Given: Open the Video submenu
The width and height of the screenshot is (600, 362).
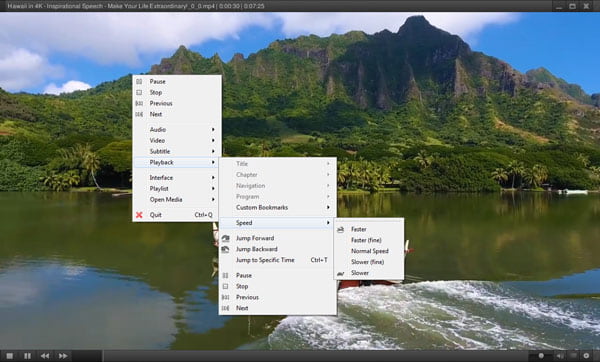Looking at the screenshot, I should pos(177,140).
